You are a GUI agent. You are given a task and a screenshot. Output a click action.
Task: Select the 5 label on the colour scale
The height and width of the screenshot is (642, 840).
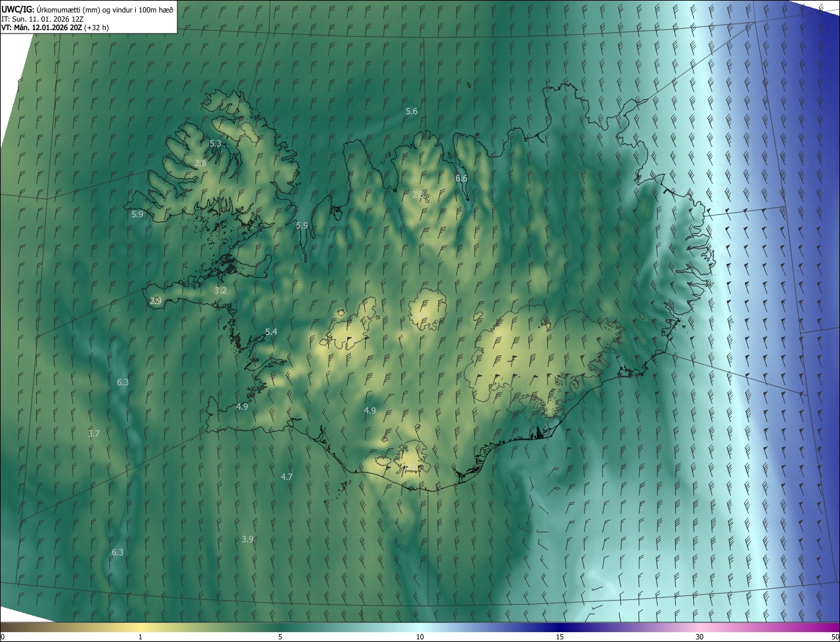(280, 637)
